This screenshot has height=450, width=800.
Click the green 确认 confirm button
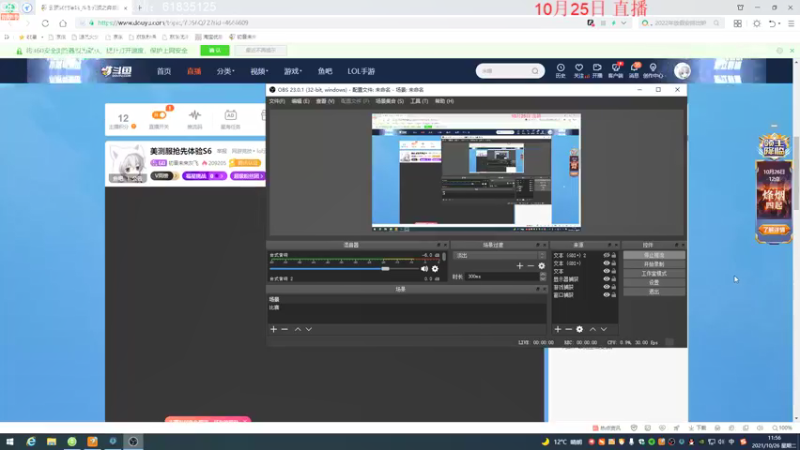click(x=215, y=51)
